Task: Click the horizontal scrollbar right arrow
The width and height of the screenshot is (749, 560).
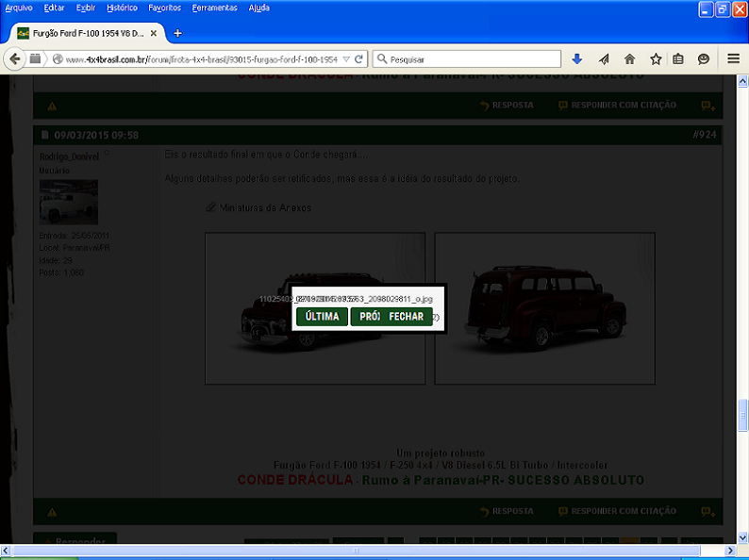Action: click(x=730, y=551)
